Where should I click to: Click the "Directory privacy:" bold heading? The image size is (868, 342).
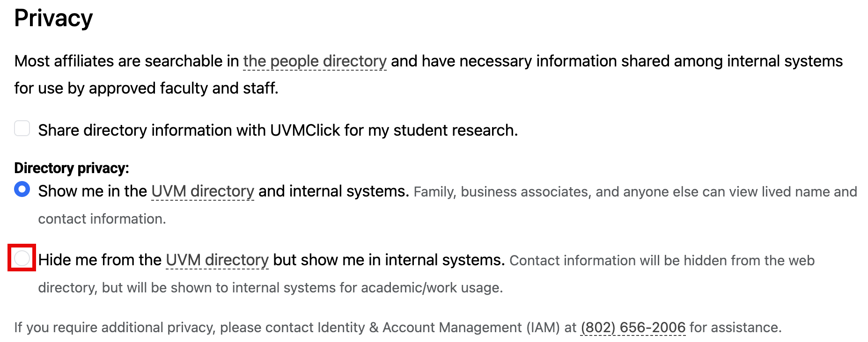click(72, 168)
